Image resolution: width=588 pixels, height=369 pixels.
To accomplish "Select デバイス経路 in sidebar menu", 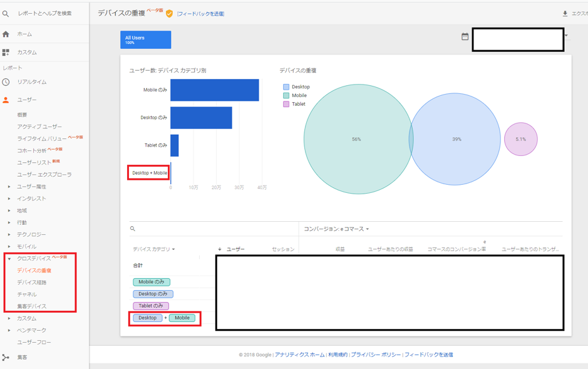I will [31, 283].
